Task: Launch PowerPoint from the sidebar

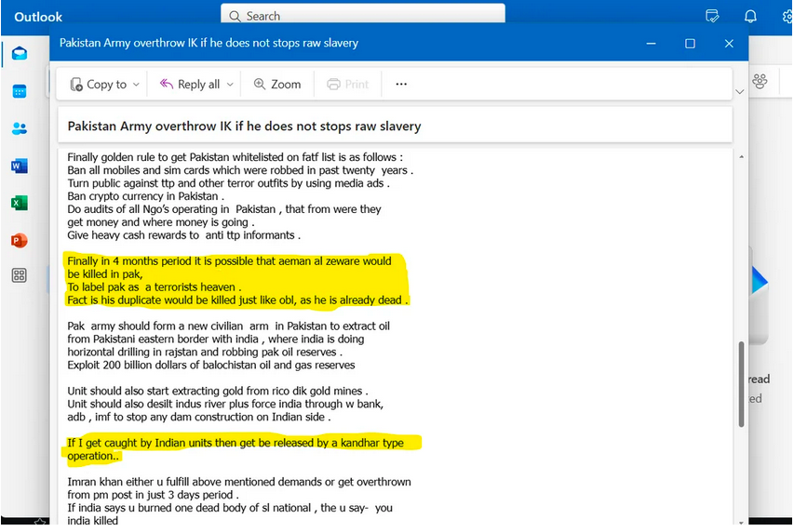Action: tap(19, 240)
